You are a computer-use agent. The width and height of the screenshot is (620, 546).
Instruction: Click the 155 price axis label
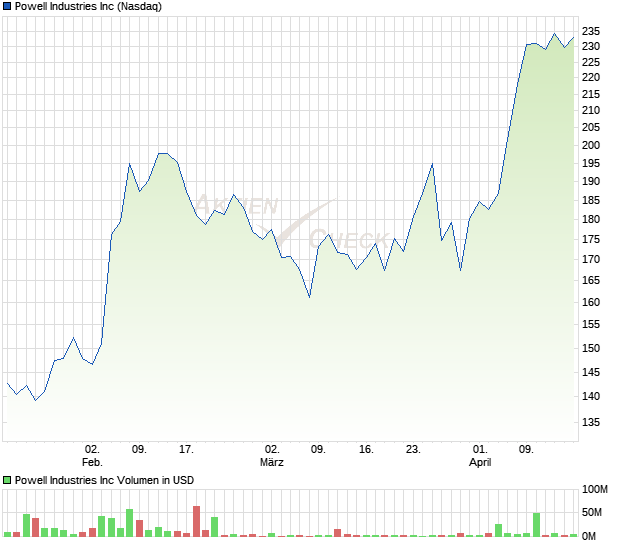coord(591,324)
